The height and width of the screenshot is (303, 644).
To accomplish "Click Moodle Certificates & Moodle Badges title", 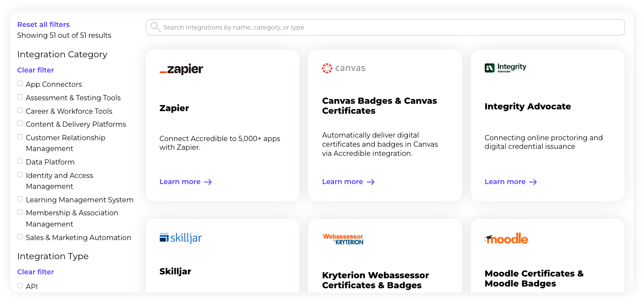I will (x=534, y=278).
